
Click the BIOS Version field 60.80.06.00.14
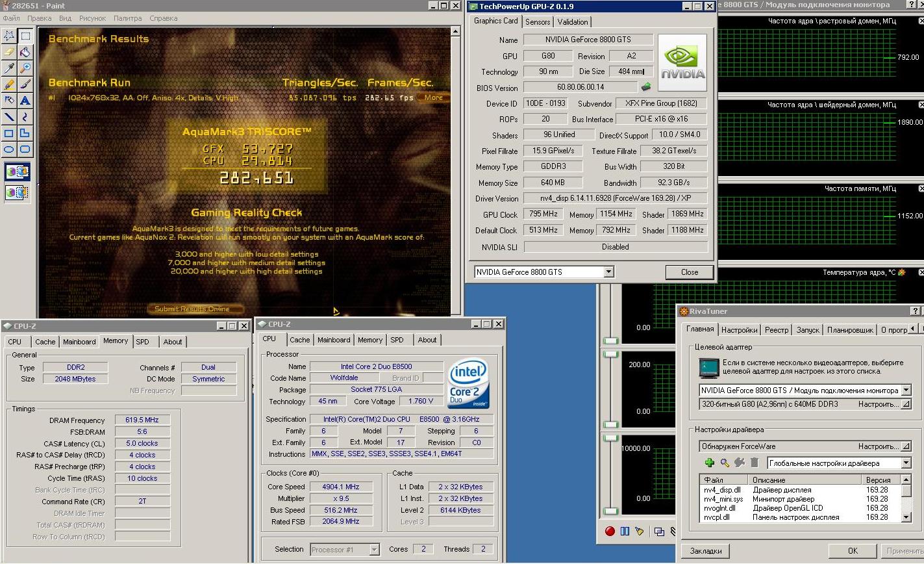click(x=581, y=87)
